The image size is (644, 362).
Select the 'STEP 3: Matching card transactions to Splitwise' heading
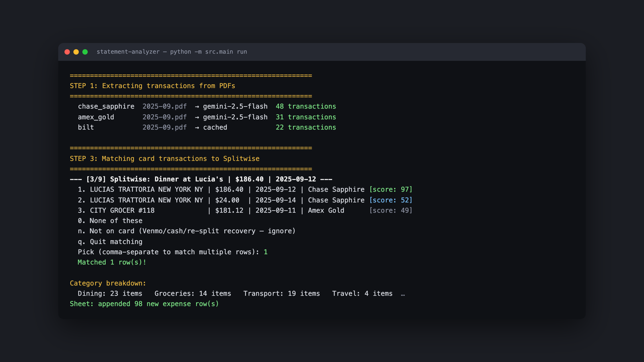pos(165,158)
